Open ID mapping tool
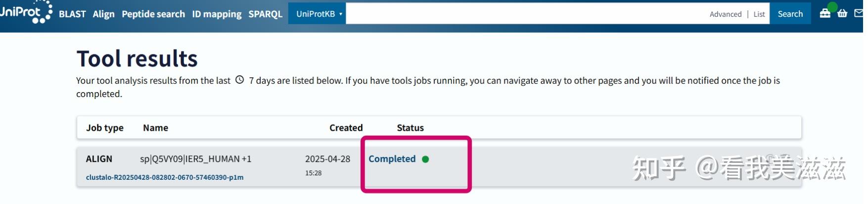 [217, 14]
